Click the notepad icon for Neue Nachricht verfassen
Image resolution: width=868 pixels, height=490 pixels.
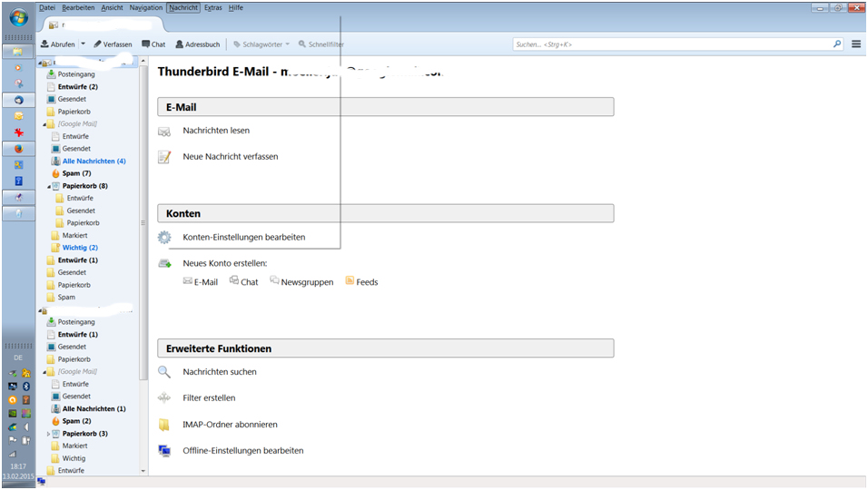[164, 157]
